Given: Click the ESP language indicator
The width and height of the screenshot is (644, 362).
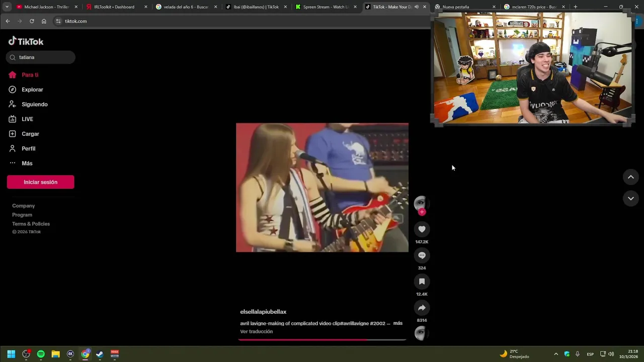Looking at the screenshot, I should coord(590,354).
